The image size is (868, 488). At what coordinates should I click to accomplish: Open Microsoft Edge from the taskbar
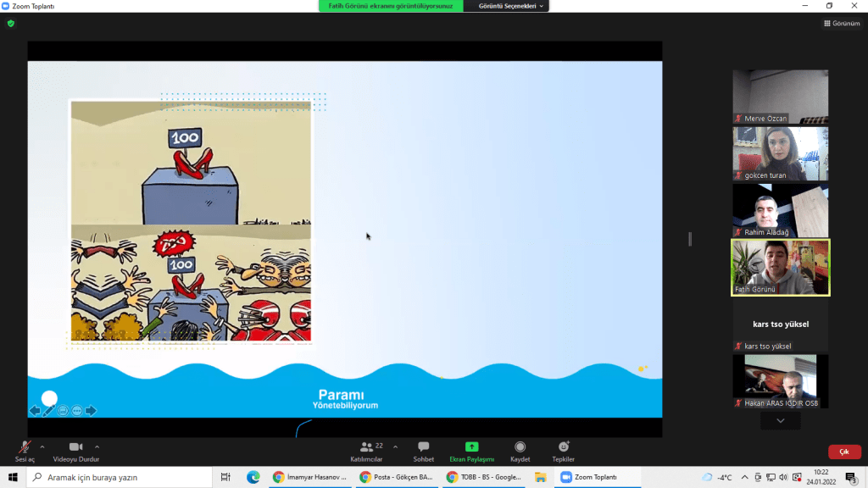point(253,477)
